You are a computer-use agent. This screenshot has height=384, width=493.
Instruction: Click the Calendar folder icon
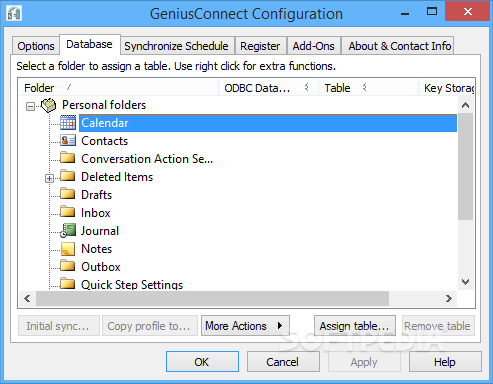pos(68,123)
